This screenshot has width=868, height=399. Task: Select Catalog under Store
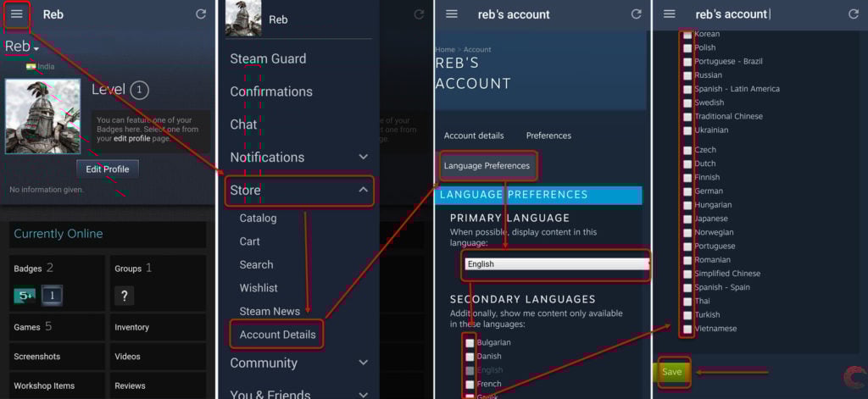tap(258, 218)
